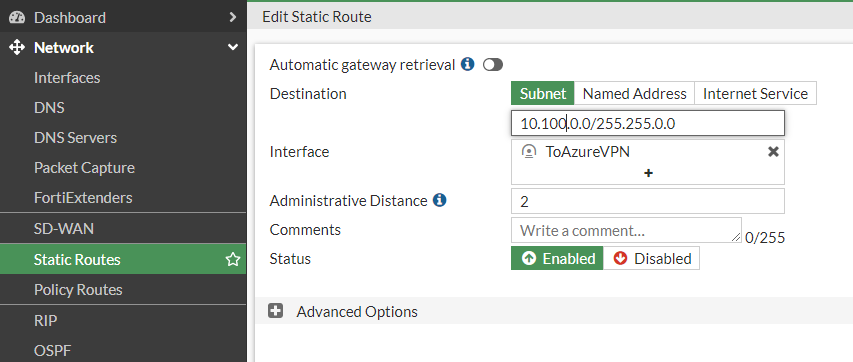Screen dimensions: 853x362
Task: Click the Administrative Distance input field
Action: (x=648, y=201)
